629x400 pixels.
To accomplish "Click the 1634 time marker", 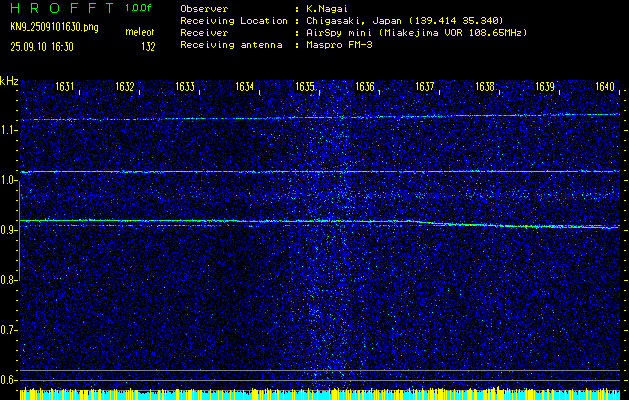I will [244, 86].
